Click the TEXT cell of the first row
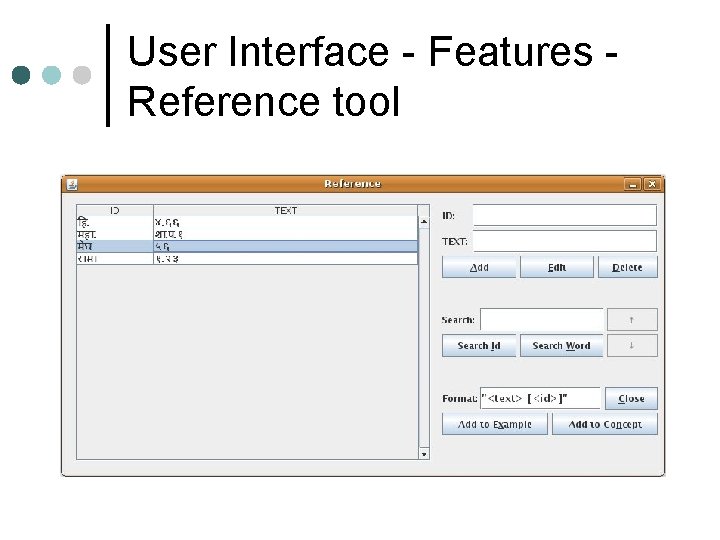 (286, 222)
